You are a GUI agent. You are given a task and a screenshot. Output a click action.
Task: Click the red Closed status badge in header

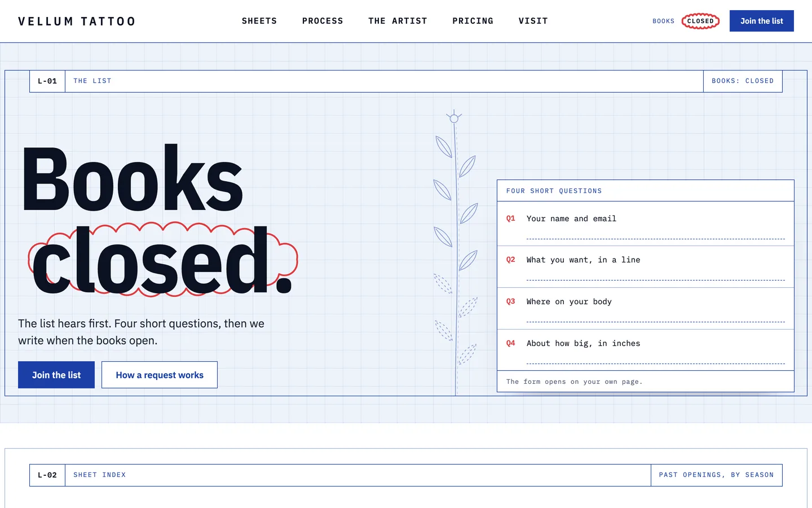[700, 21]
